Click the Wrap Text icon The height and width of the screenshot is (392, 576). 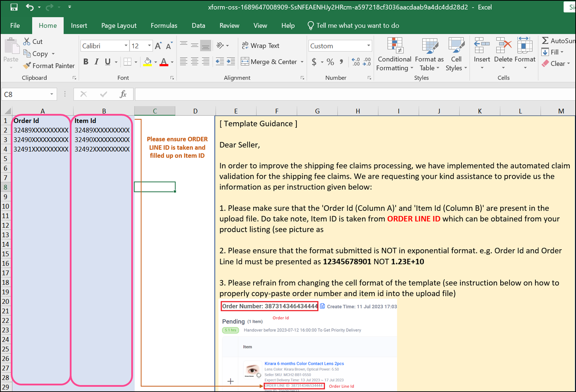pos(245,45)
